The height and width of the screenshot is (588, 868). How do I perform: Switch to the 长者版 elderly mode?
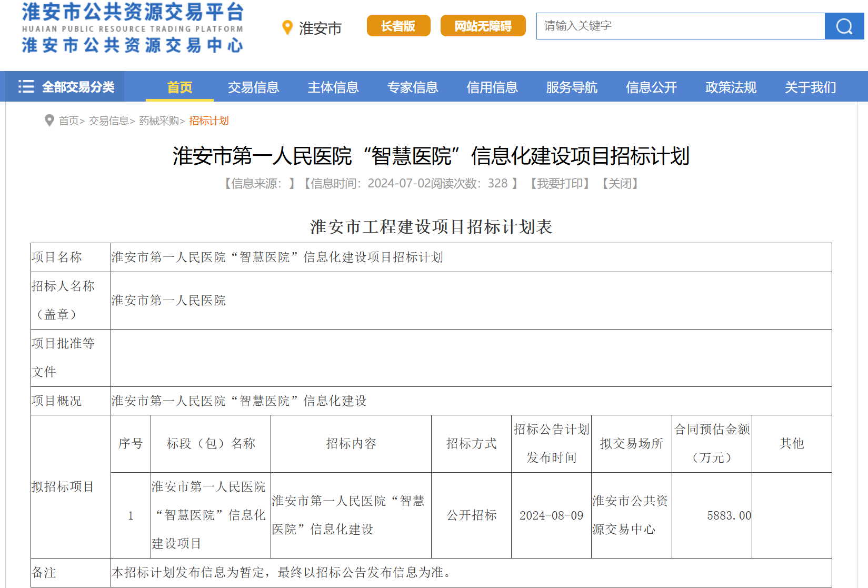point(398,26)
